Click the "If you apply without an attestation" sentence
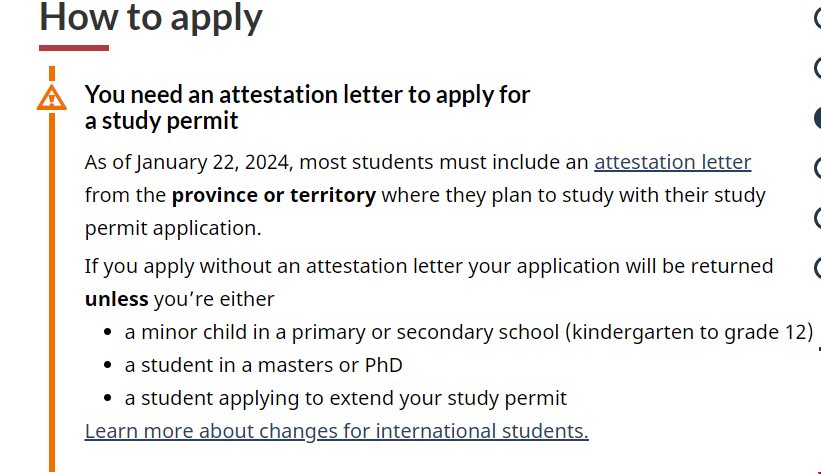 tap(428, 266)
